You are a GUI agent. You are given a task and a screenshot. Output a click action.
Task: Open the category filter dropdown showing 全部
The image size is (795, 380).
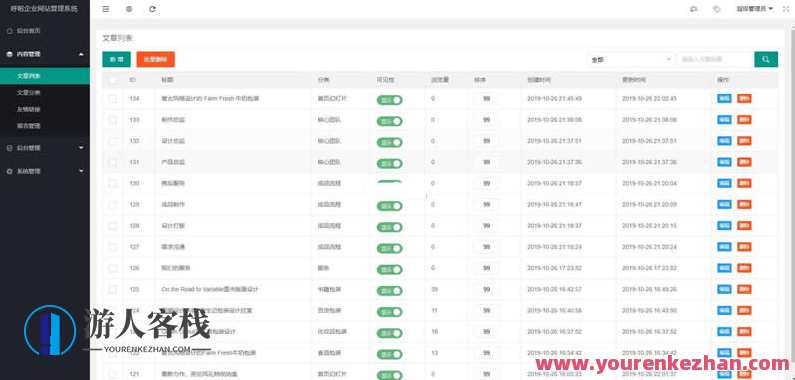tap(630, 59)
